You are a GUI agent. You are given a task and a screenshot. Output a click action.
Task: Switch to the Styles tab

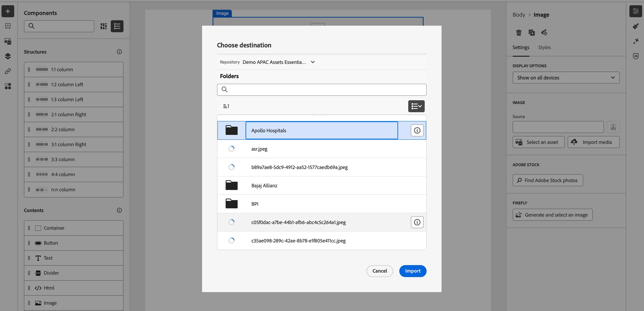[x=544, y=47]
